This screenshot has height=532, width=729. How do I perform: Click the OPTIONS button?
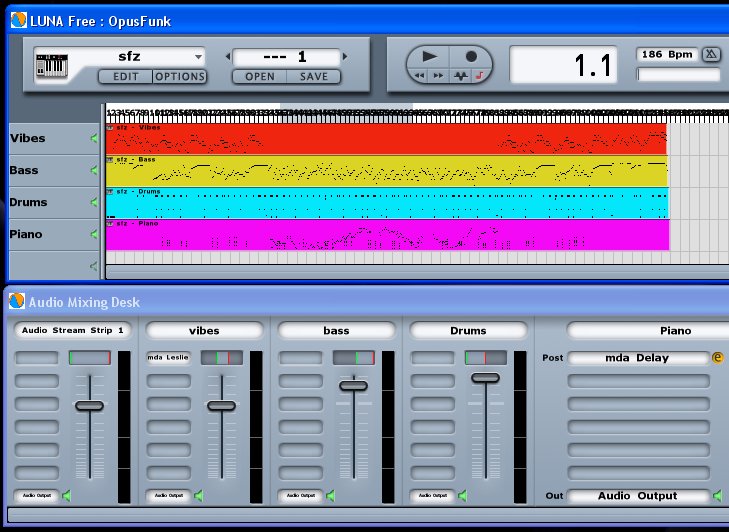tap(180, 77)
